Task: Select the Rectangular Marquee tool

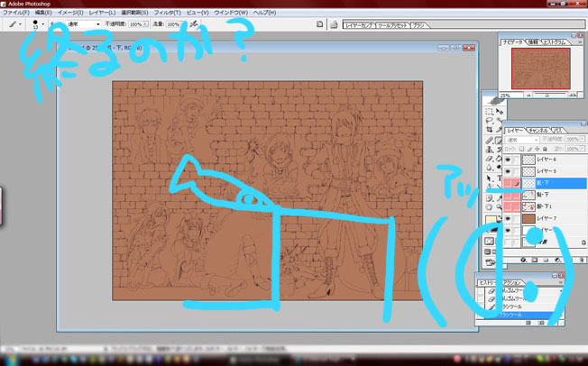Action: pos(489,112)
